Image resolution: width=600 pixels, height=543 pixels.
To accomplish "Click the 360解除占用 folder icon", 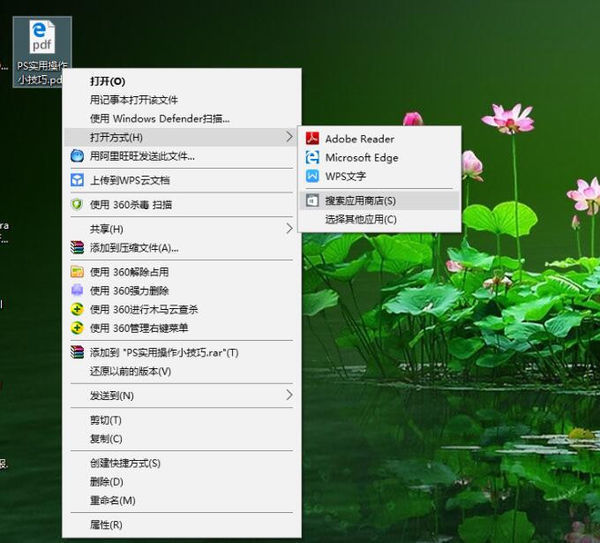I will coord(77,272).
